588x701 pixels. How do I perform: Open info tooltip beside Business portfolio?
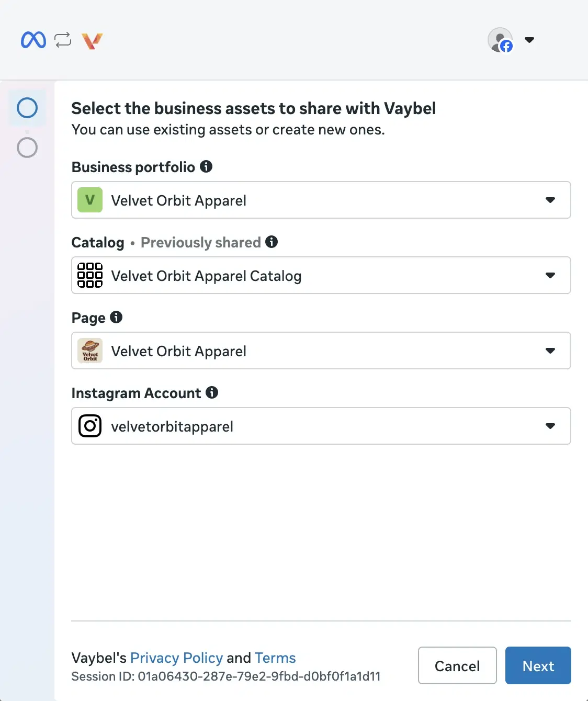(206, 166)
